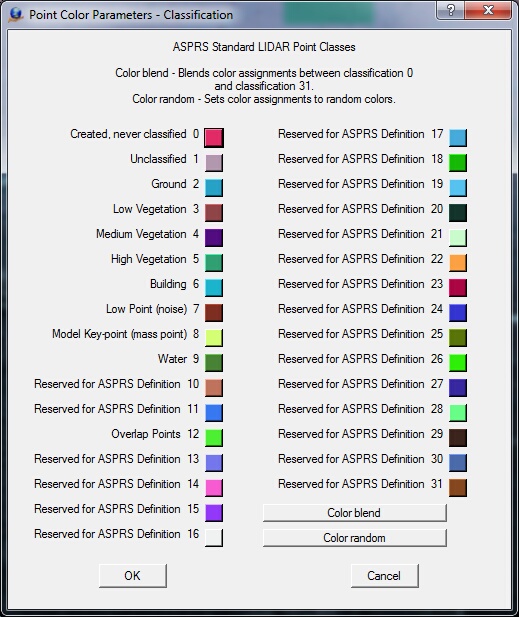Select Reserved class 28 mint swatch
This screenshot has width=519, height=617.
point(458,413)
